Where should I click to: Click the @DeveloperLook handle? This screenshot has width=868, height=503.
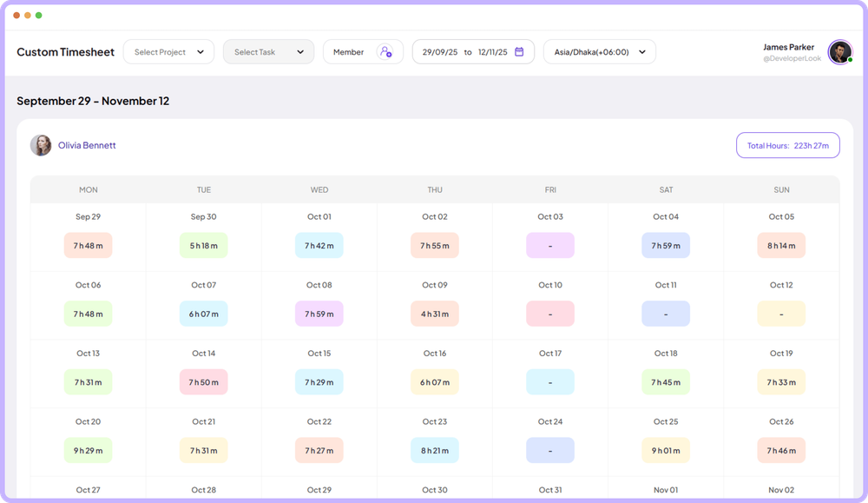pyautogui.click(x=792, y=58)
